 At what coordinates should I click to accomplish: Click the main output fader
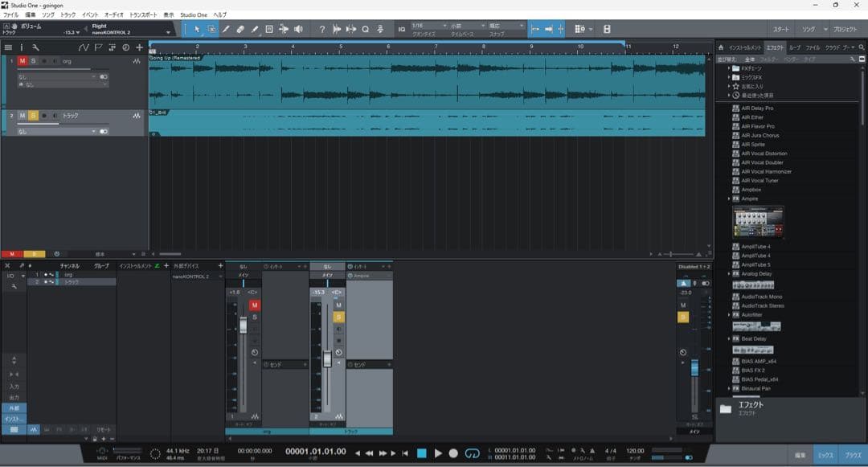694,368
